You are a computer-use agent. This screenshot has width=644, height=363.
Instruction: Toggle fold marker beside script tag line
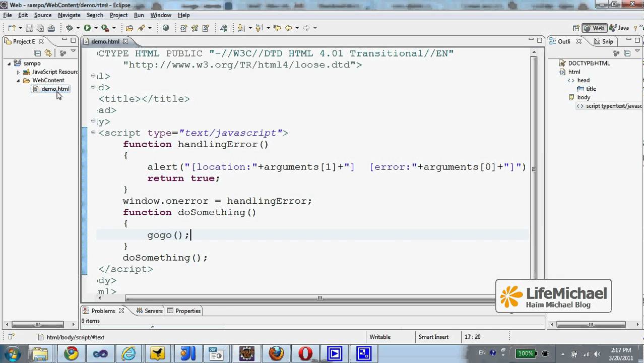pyautogui.click(x=93, y=133)
